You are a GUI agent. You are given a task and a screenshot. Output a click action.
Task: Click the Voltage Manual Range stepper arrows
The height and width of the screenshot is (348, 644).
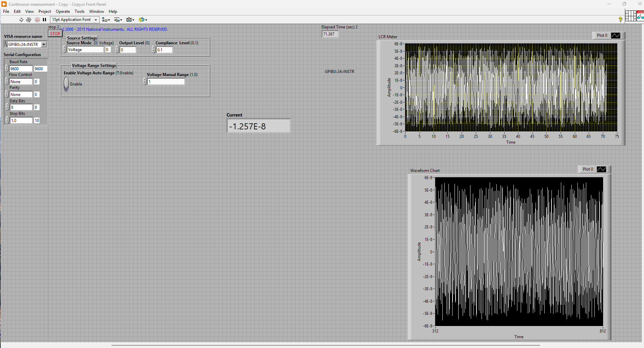(145, 81)
